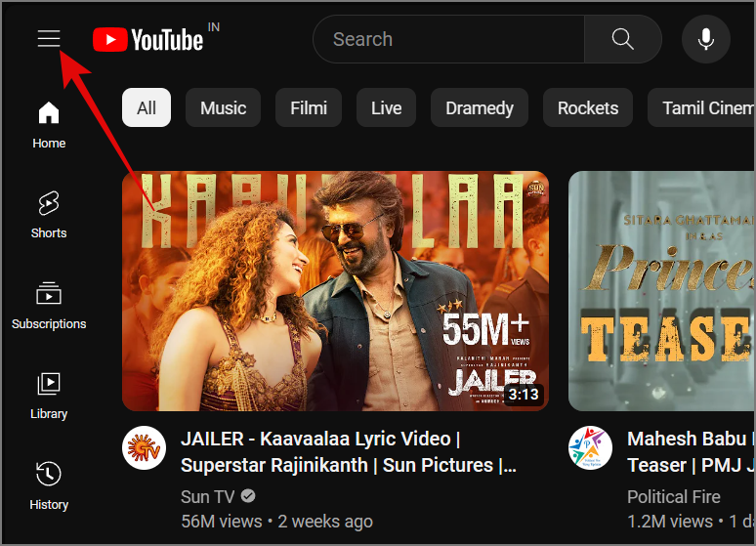Click the search magnifier button
This screenshot has width=756, height=546.
click(x=623, y=39)
